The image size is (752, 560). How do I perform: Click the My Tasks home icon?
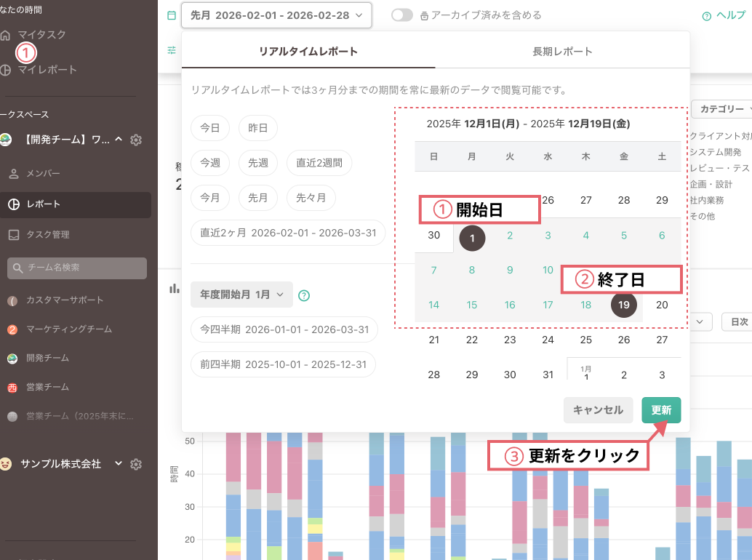point(6,35)
